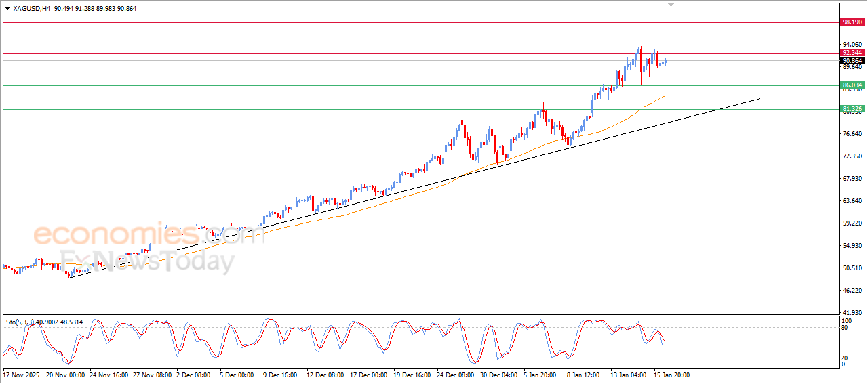
Task: Click the 27 Nov 08:00 date label
Action: [153, 375]
